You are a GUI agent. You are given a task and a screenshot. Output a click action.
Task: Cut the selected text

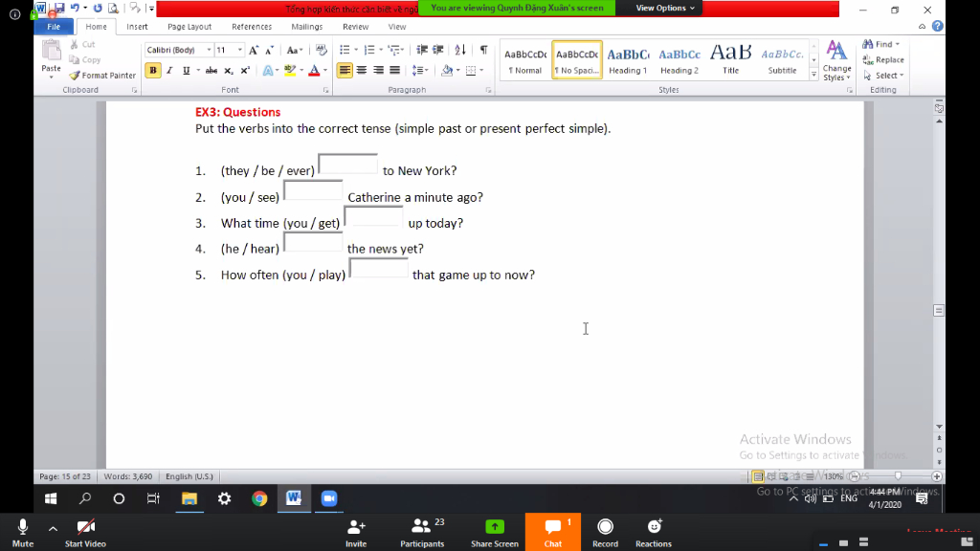82,44
